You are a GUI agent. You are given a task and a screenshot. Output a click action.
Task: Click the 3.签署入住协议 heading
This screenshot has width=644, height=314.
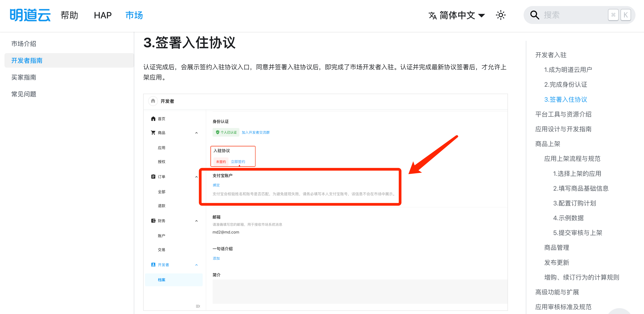pyautogui.click(x=189, y=43)
